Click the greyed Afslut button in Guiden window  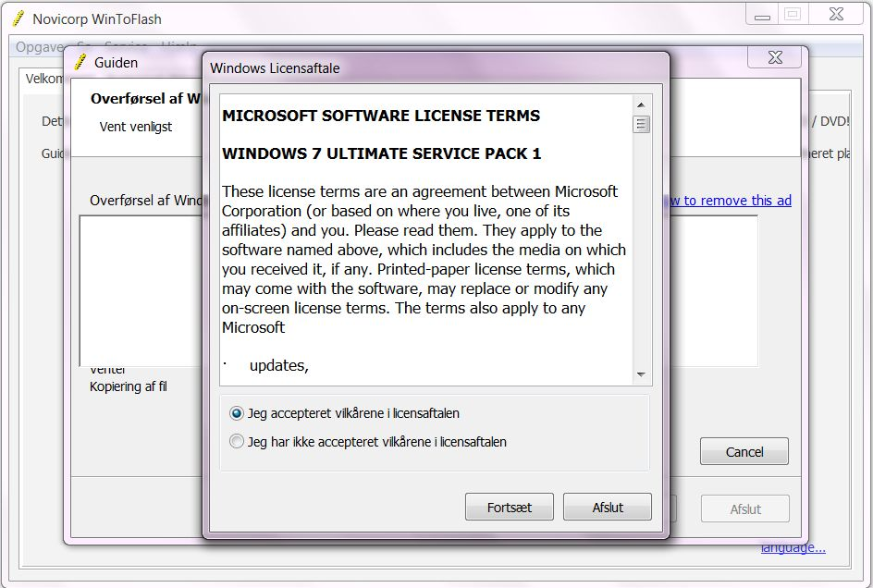coord(745,508)
